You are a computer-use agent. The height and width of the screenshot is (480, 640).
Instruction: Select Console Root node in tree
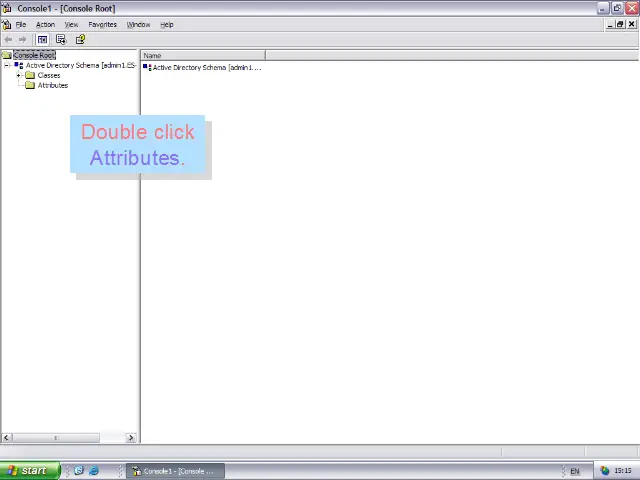[x=33, y=55]
